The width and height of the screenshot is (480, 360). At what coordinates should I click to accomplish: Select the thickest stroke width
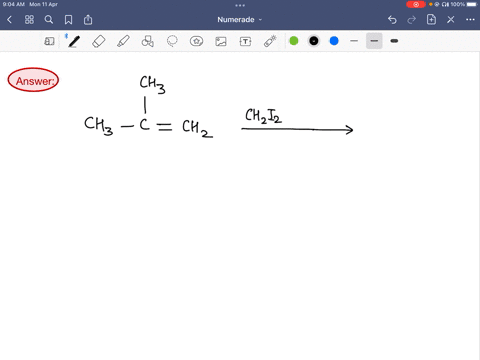394,41
